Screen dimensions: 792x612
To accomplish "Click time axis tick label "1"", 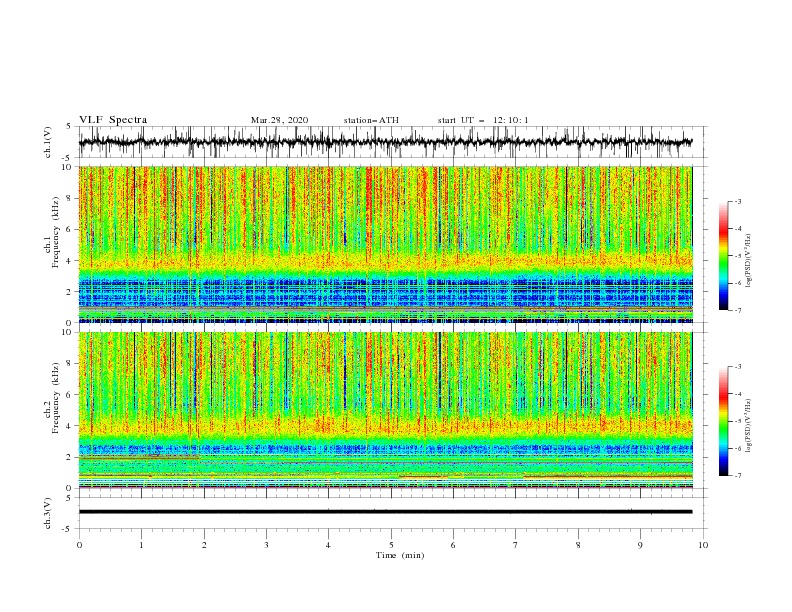I will pyautogui.click(x=141, y=545).
